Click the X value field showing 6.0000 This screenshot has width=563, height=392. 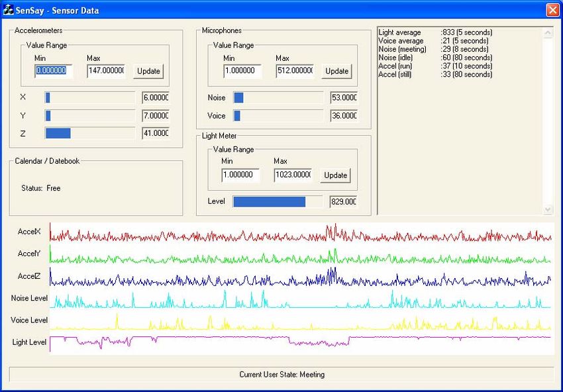156,97
